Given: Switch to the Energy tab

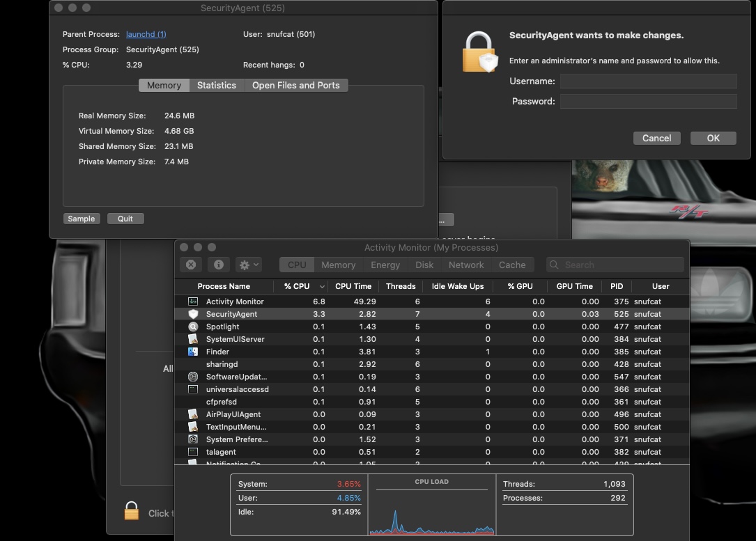Looking at the screenshot, I should click(x=385, y=265).
